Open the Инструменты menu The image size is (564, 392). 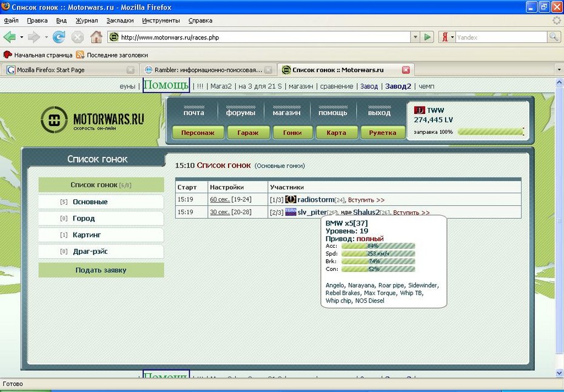[161, 21]
